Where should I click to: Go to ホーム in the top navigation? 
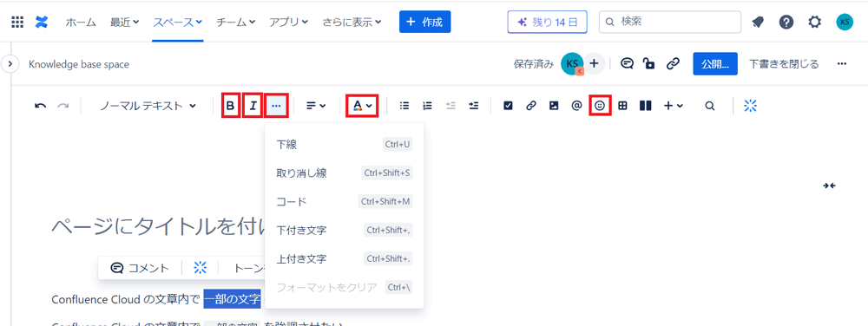[x=81, y=22]
